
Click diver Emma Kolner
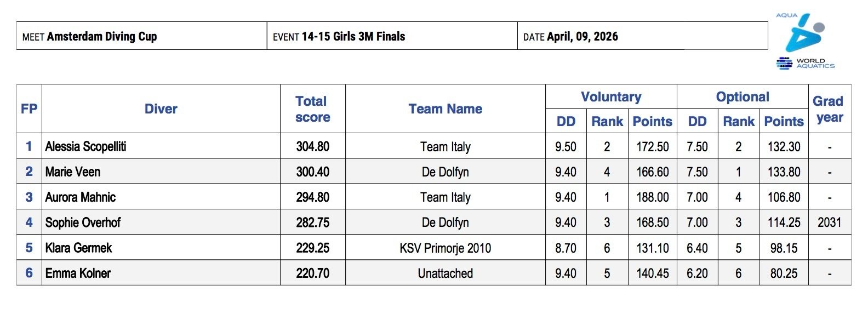click(78, 273)
